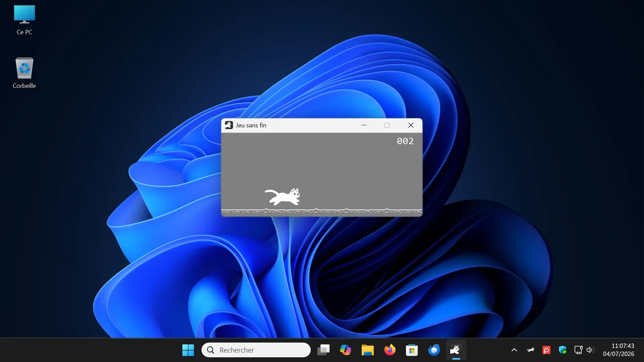
Task: Open the red tray application icon
Action: pos(546,350)
